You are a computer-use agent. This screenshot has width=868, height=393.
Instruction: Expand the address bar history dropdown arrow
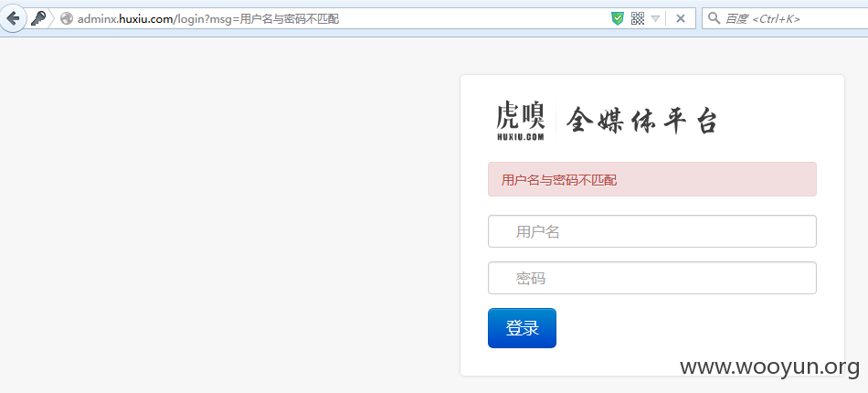point(656,19)
